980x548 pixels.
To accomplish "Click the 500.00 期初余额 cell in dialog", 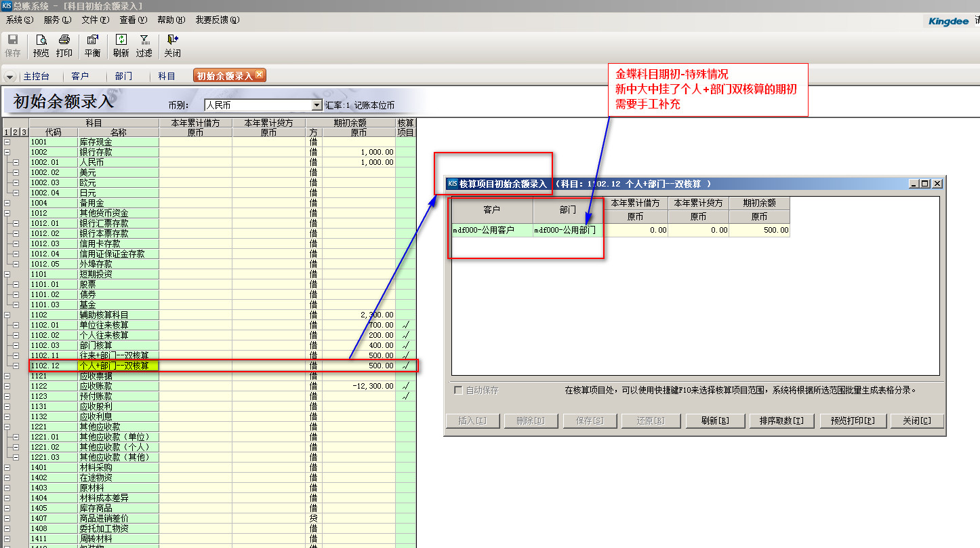I will tap(759, 231).
